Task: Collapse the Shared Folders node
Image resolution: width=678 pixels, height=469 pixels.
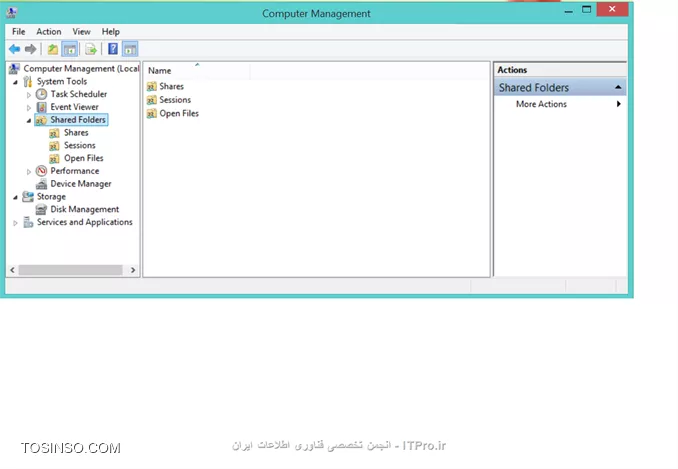Action: tap(29, 121)
